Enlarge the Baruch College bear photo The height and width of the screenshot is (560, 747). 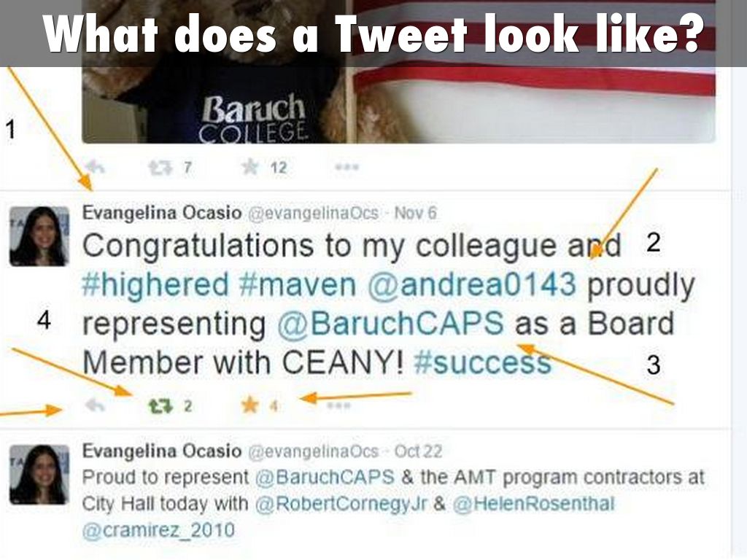coord(398,71)
